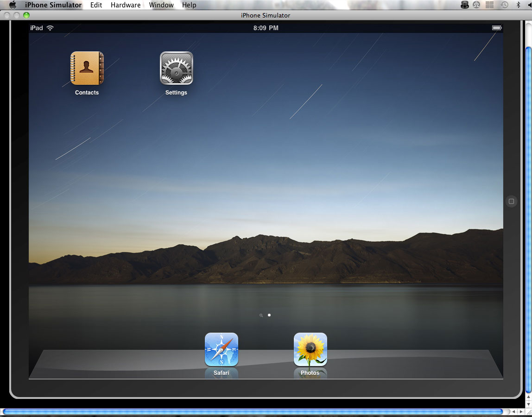Select the current home page dot
The width and height of the screenshot is (532, 417).
click(269, 315)
